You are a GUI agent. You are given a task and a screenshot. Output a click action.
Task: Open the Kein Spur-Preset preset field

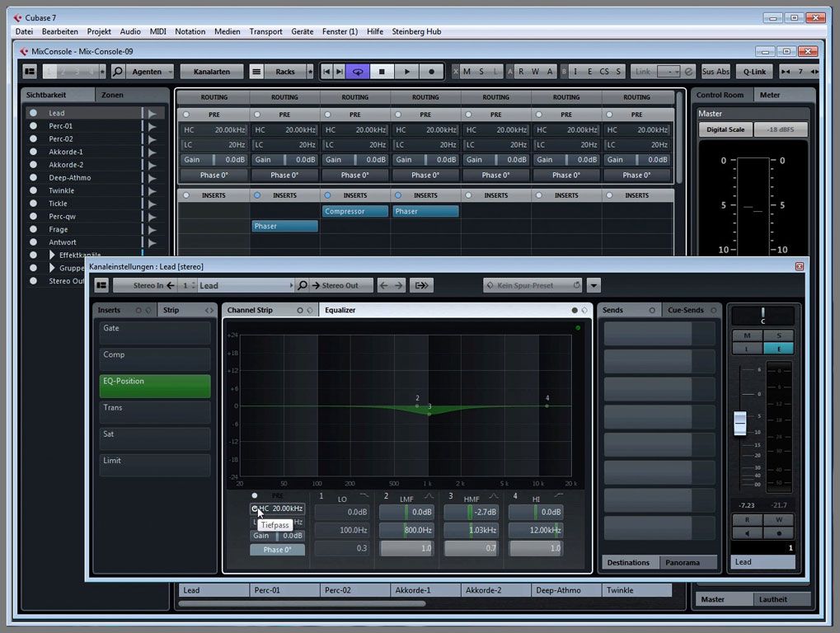533,285
